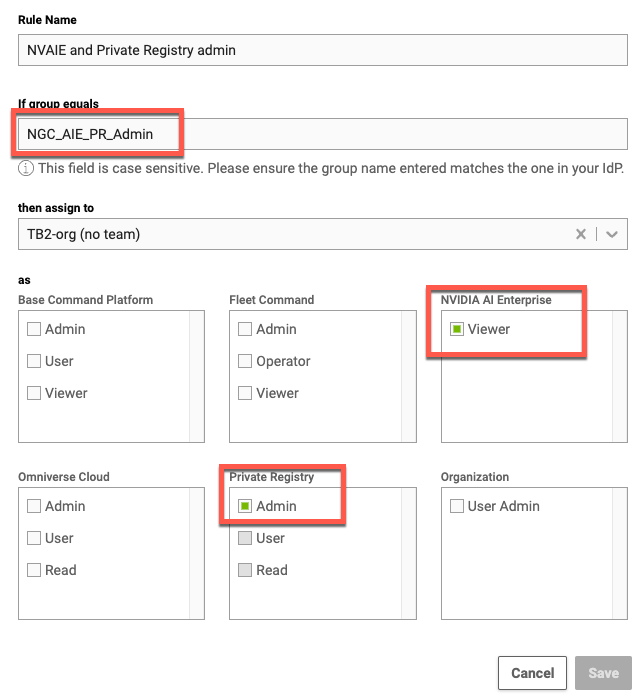
Task: Check User under Base Command Platform
Action: pyautogui.click(x=34, y=361)
